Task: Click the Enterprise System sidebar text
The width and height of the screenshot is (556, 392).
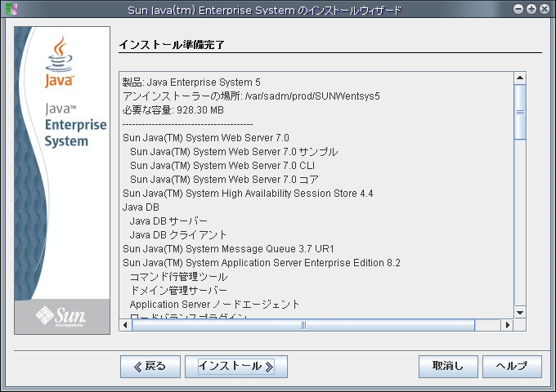Action: pos(75,133)
